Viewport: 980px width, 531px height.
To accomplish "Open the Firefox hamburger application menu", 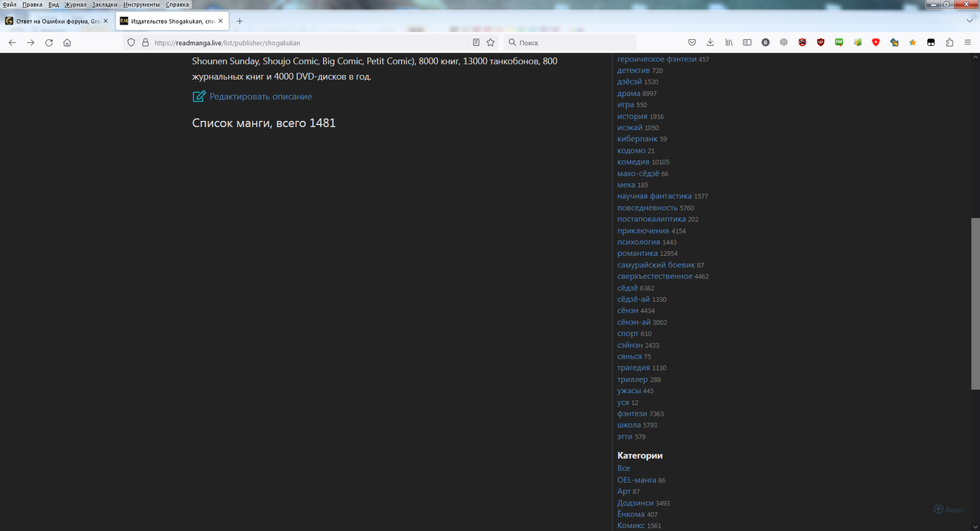I will coord(968,43).
